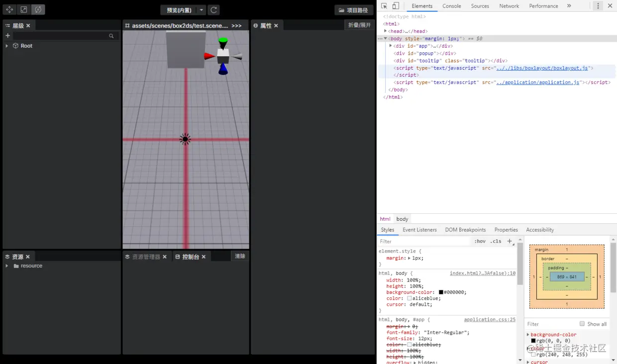Open the application.css:25 source link

point(490,320)
